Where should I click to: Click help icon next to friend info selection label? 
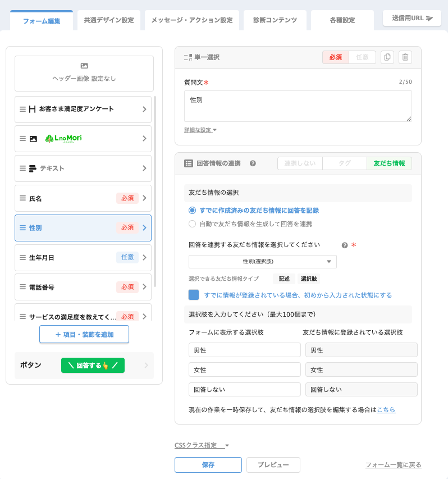point(345,245)
